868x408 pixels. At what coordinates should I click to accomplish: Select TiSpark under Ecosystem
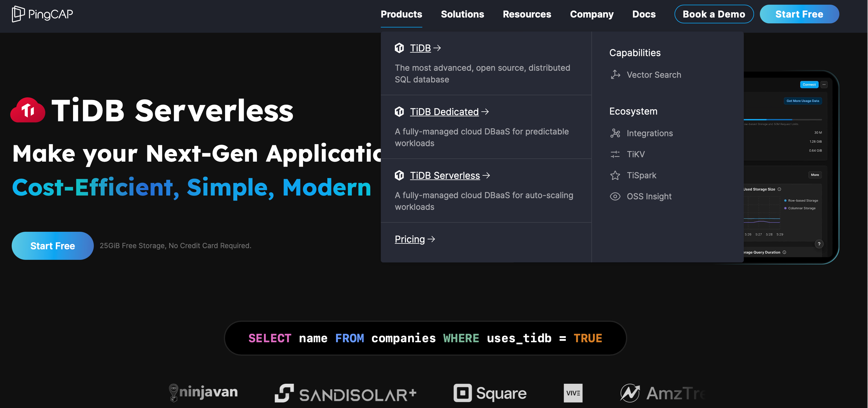click(x=641, y=175)
